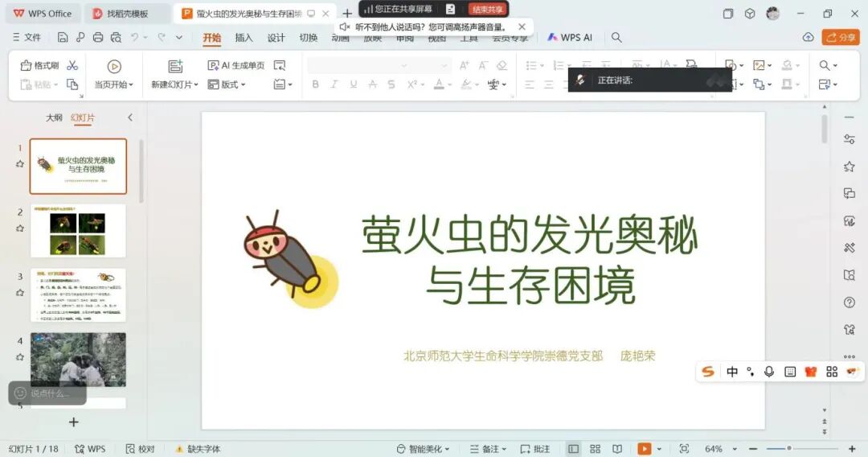Click the scissors Cut icon
Image resolution: width=868 pixels, height=457 pixels.
click(72, 65)
